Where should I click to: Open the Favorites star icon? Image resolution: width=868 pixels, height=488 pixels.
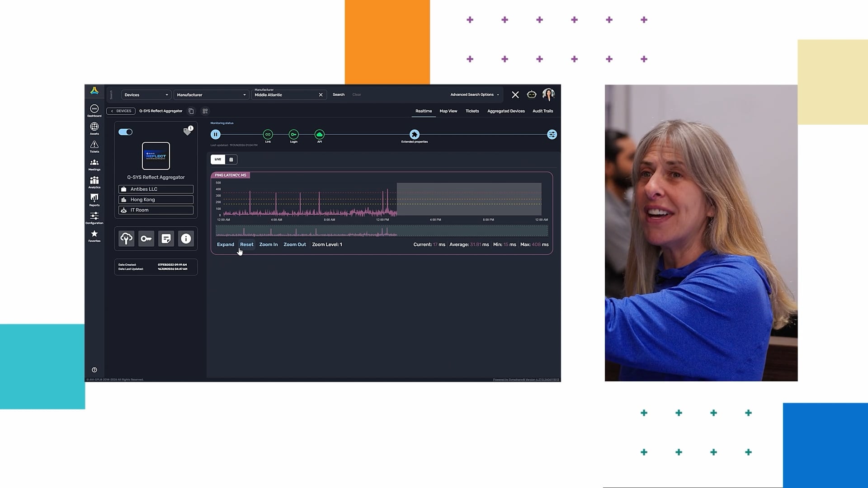pos(94,236)
